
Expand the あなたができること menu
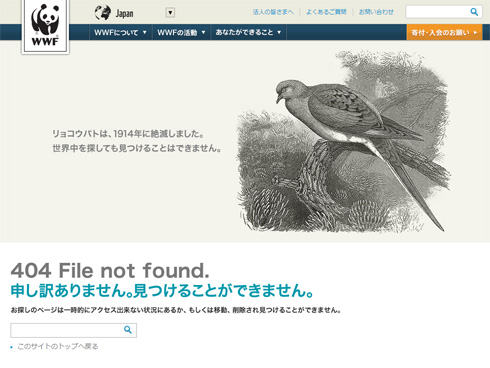click(x=248, y=32)
